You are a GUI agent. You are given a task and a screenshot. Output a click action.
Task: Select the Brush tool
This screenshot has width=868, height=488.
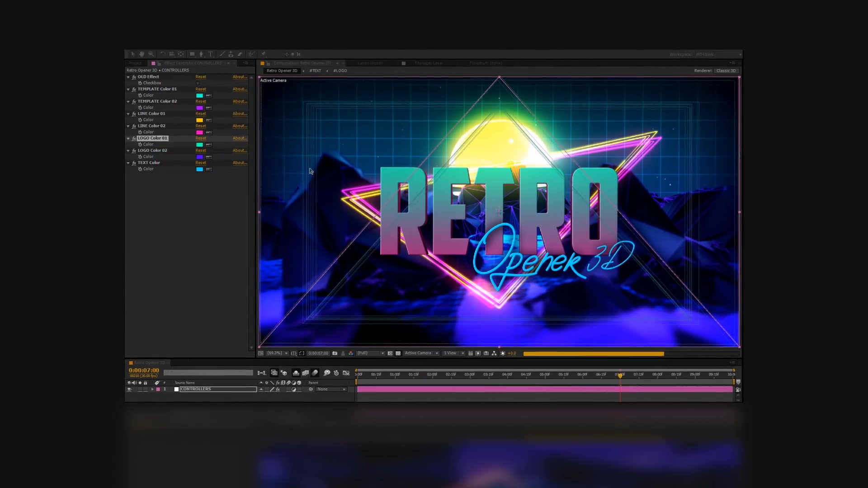(222, 54)
